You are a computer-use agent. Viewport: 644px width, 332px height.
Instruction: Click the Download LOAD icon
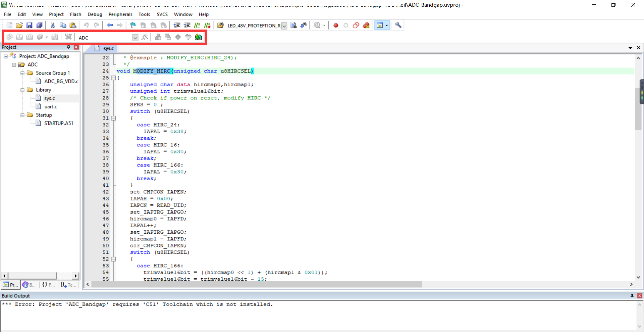point(68,37)
